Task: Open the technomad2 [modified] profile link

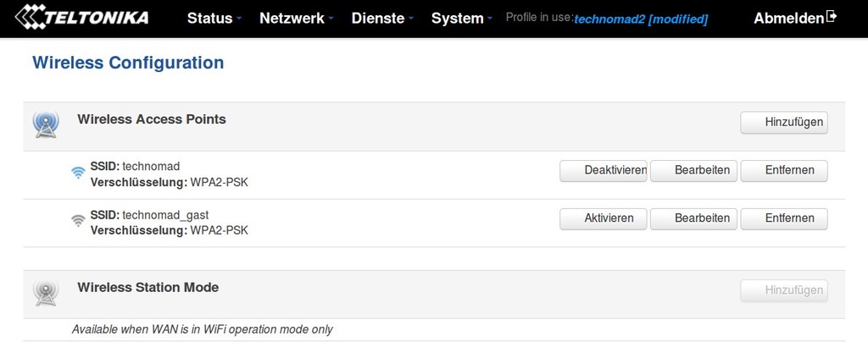Action: click(641, 19)
